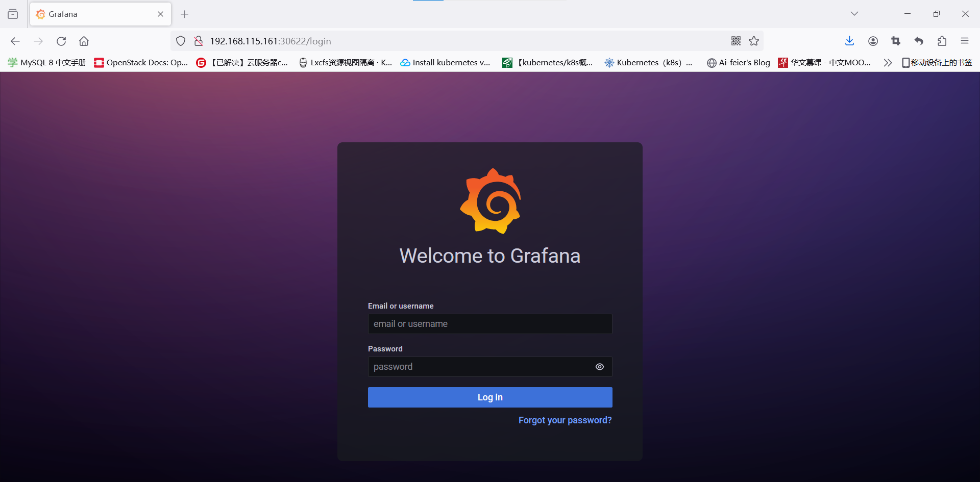Screen dimensions: 980x482
Task: Open the MySQL 8 中文手册 bookmark
Action: pyautogui.click(x=47, y=63)
